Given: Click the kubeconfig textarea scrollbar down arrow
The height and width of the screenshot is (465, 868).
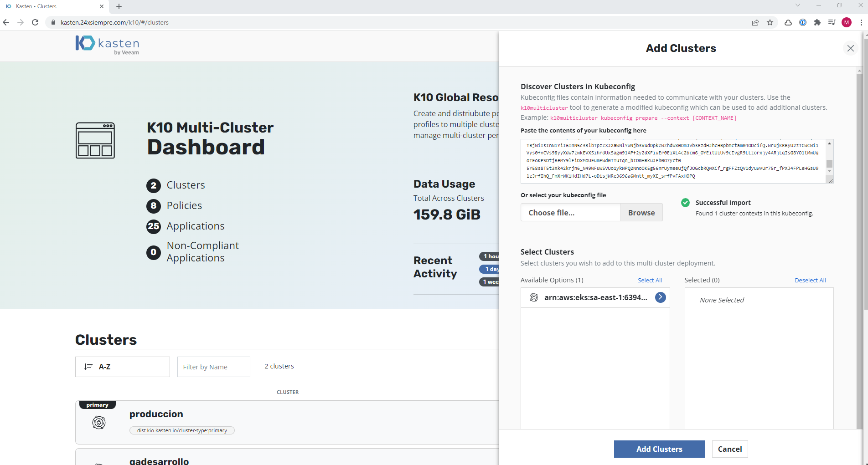Looking at the screenshot, I should (829, 172).
